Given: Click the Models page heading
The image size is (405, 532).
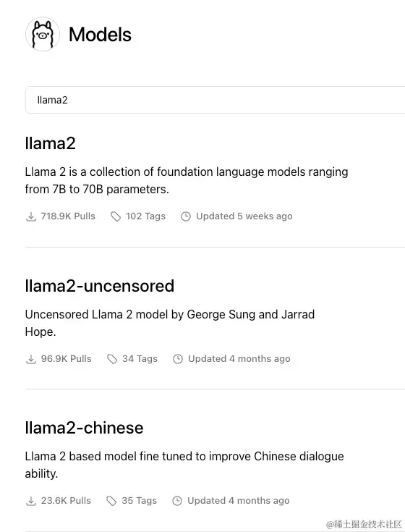Looking at the screenshot, I should [x=100, y=35].
